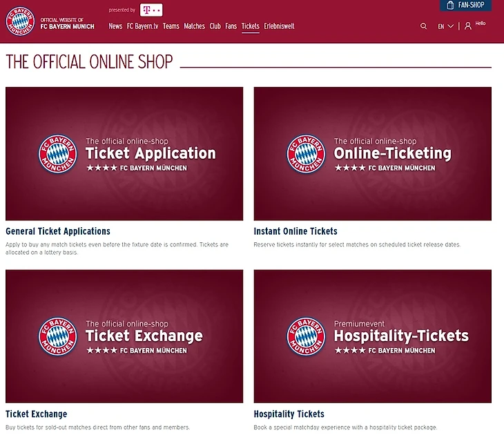The width and height of the screenshot is (504, 446).
Task: Click the Telekom sponsor logo
Action: coord(151,10)
